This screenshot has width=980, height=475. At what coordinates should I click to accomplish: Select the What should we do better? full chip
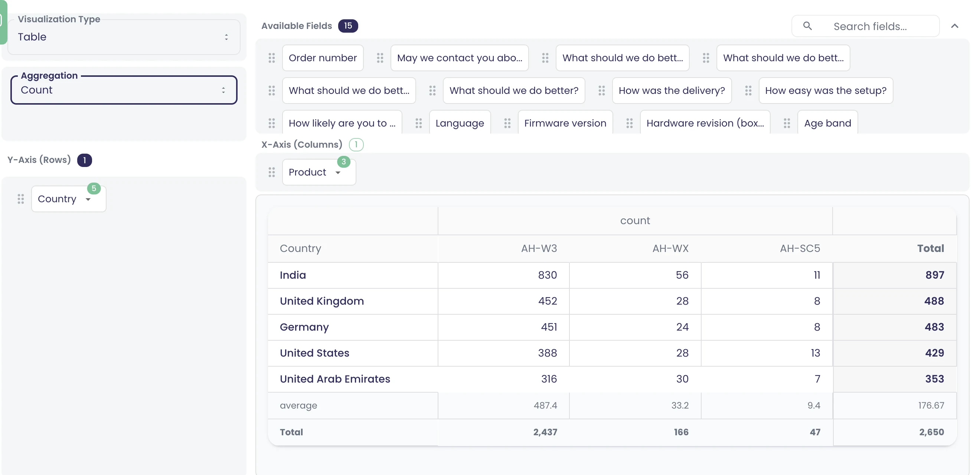click(514, 91)
